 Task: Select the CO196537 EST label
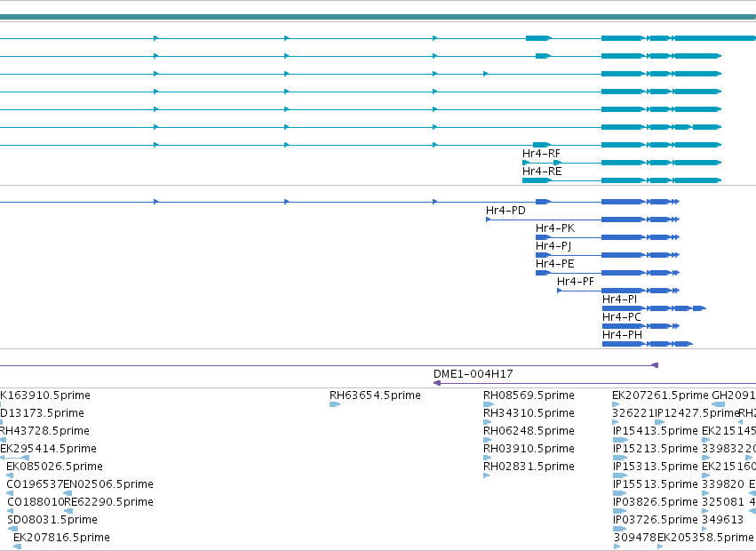(35, 484)
